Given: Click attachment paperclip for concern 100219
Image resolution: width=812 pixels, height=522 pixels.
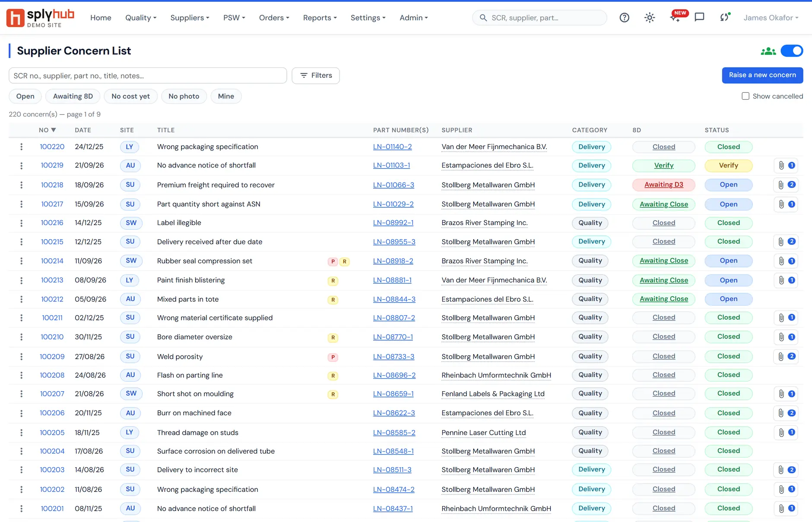Looking at the screenshot, I should pos(781,165).
